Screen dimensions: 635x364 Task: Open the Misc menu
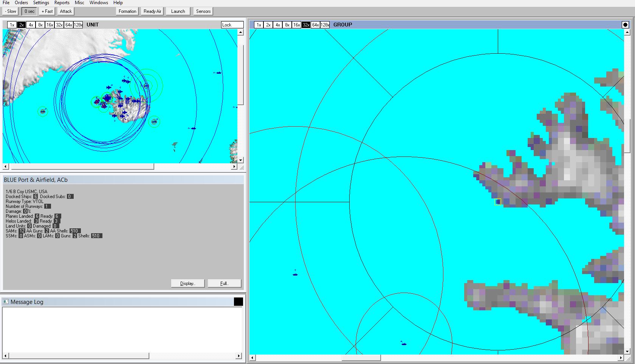(79, 3)
